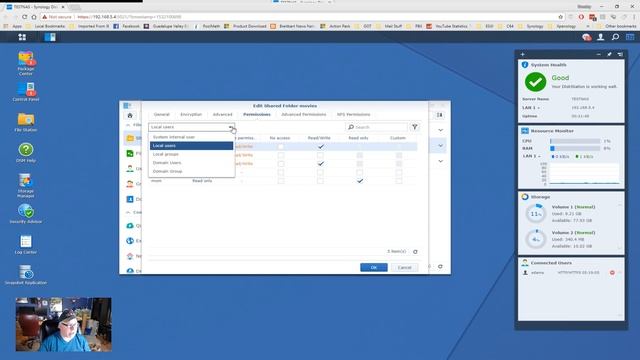Open the Advanced tab

point(222,115)
